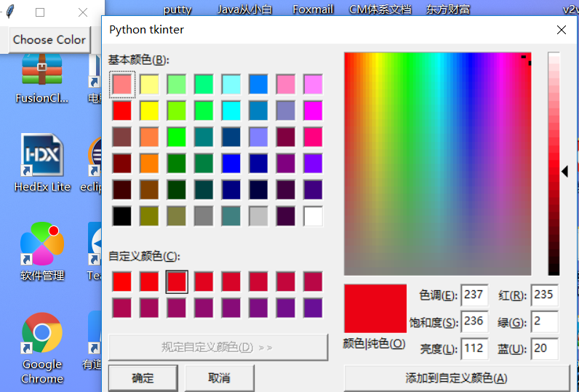Image resolution: width=579 pixels, height=392 pixels.
Task: Open the HedEx Lite desktop shortcut
Action: (x=42, y=163)
